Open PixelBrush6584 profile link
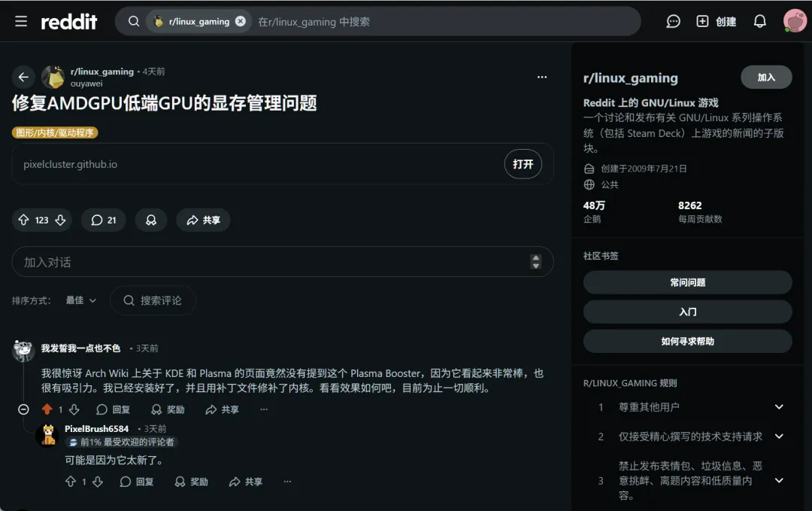 [x=97, y=429]
